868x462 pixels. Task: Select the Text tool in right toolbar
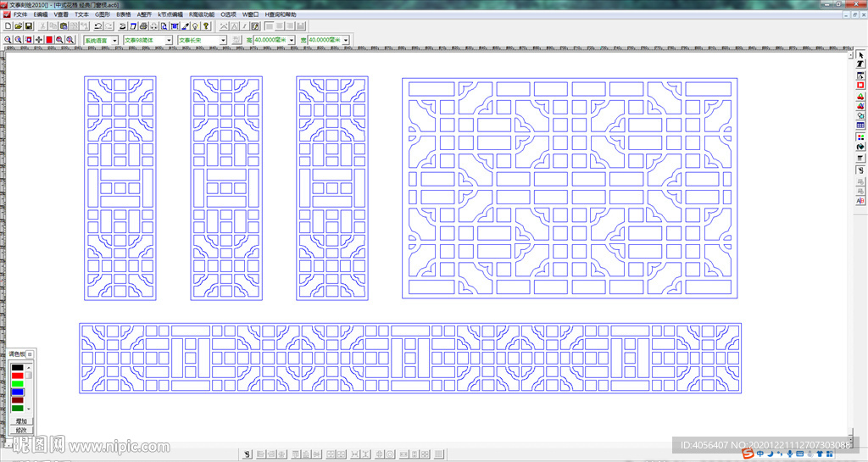860,65
